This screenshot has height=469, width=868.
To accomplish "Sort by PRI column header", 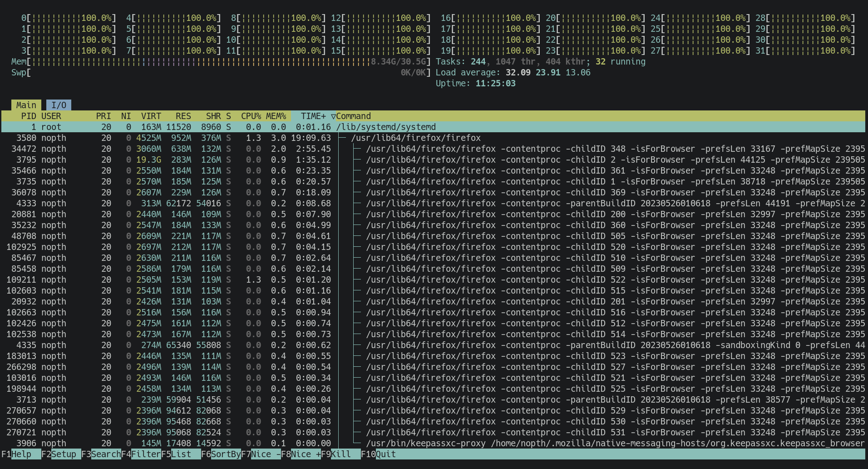I will pos(104,116).
